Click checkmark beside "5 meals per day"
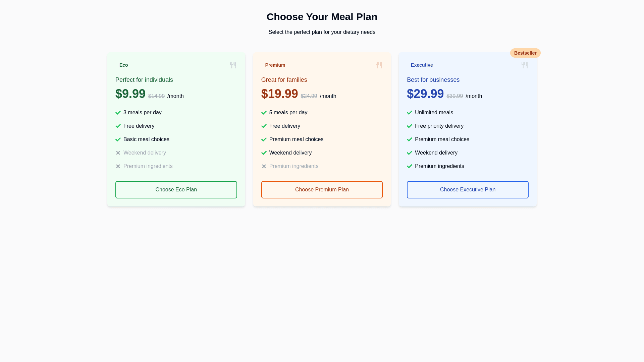The width and height of the screenshot is (644, 362). (264, 113)
